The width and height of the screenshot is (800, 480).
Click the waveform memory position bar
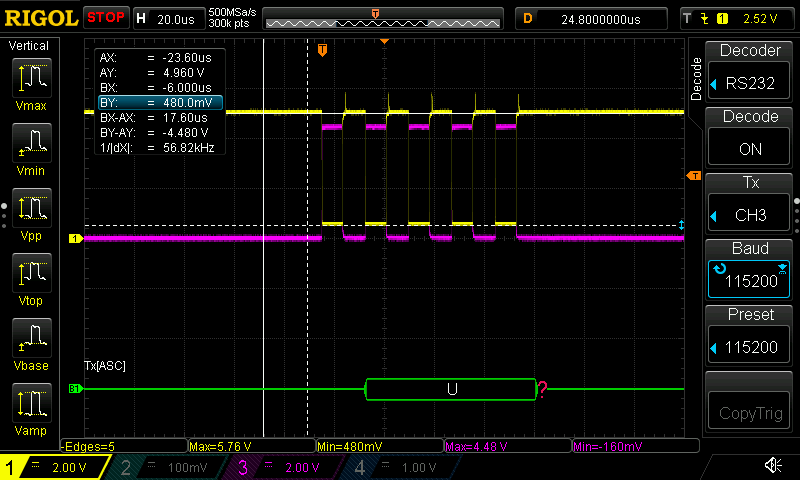385,18
